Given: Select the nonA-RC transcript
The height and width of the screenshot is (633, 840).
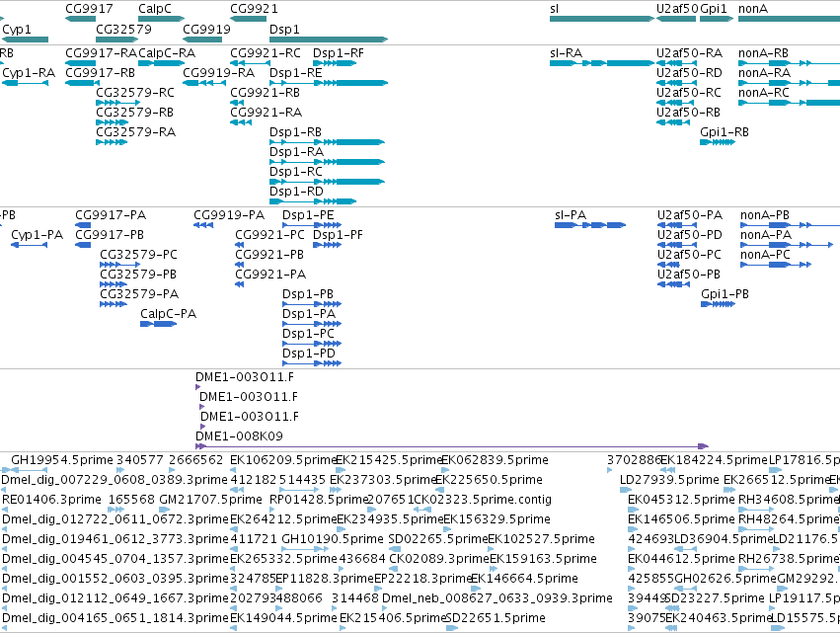Looking at the screenshot, I should (x=789, y=103).
